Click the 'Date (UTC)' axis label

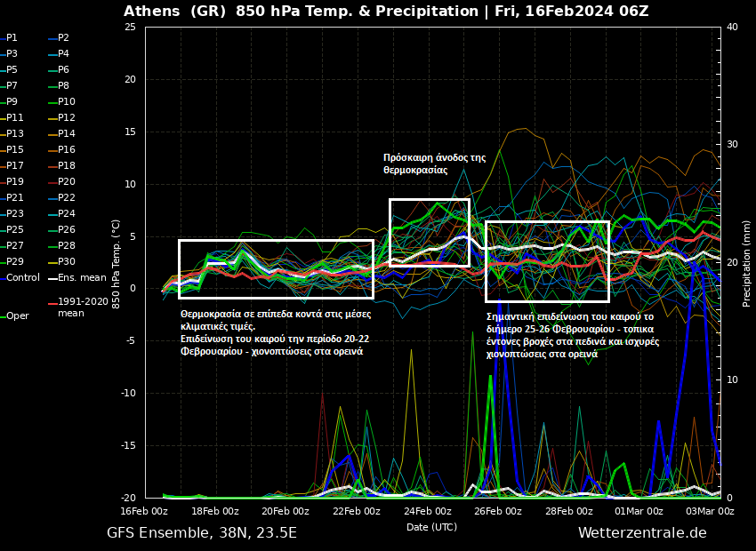click(x=431, y=527)
